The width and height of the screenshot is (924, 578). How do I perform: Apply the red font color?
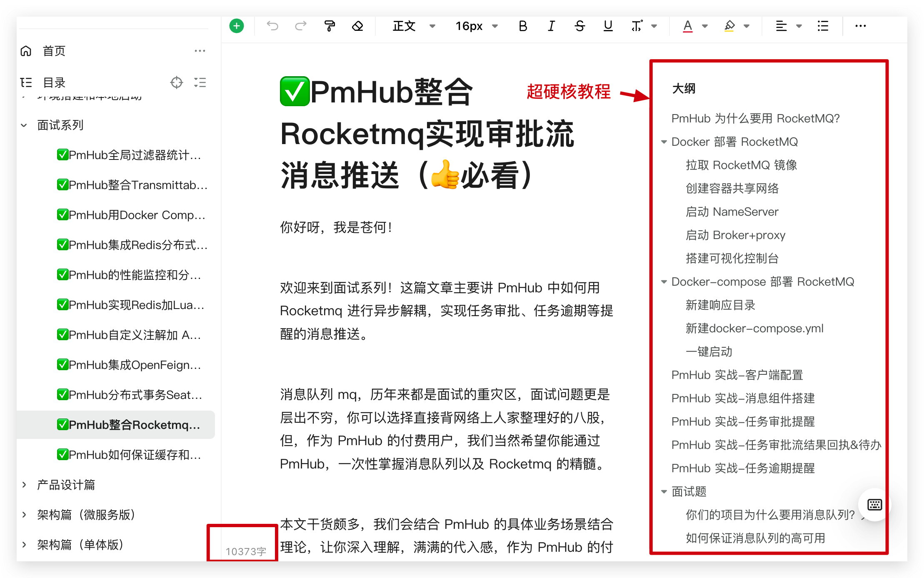pos(688,26)
